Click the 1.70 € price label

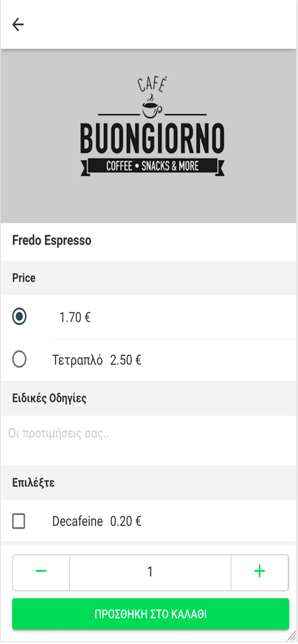(x=75, y=317)
